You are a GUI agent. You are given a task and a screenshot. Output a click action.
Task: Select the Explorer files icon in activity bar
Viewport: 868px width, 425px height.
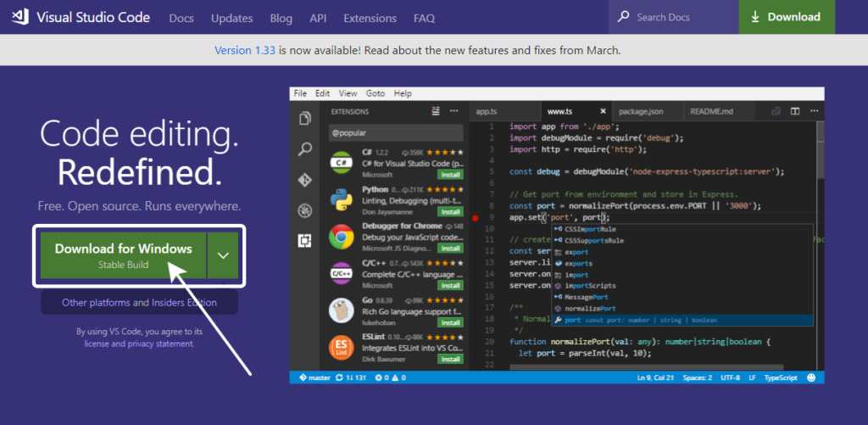point(305,119)
